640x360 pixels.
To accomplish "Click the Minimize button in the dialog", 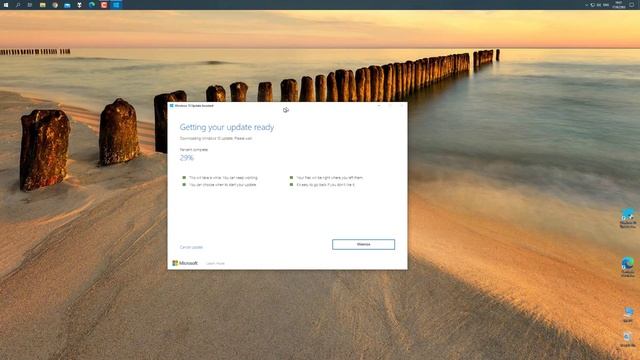I will (363, 244).
